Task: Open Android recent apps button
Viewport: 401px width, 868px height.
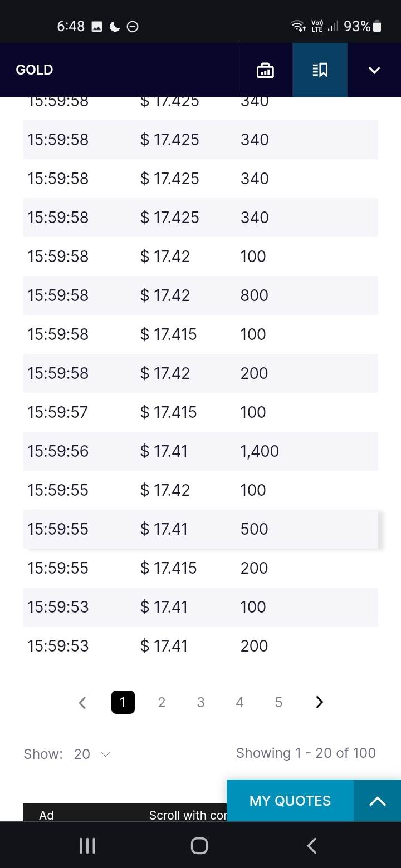Action: pos(87,846)
